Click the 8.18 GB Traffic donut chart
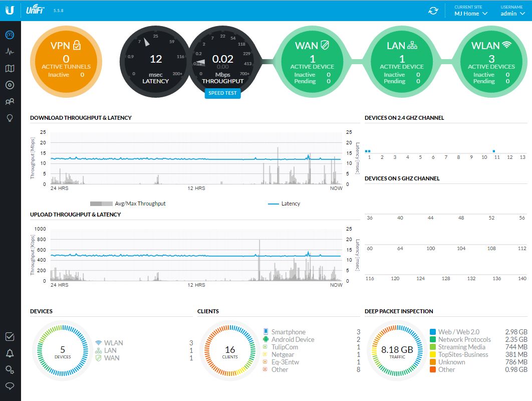Image resolution: width=532 pixels, height=401 pixels. click(397, 351)
